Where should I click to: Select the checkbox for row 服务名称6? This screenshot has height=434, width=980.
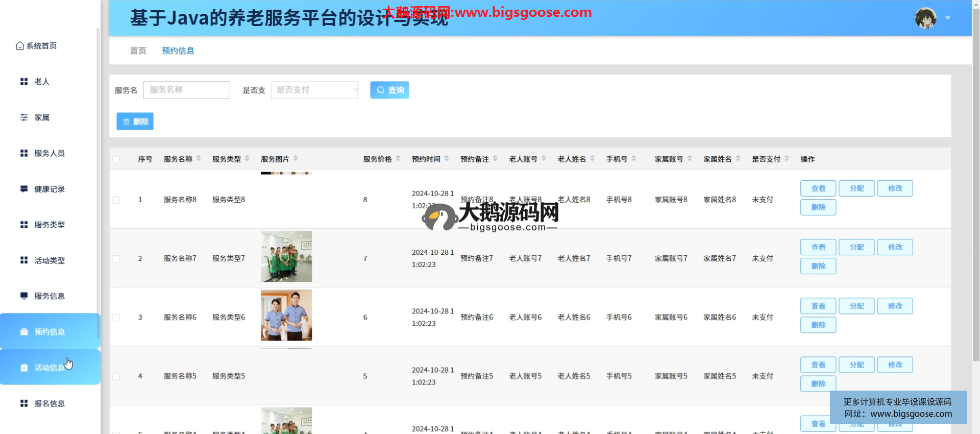click(x=116, y=318)
